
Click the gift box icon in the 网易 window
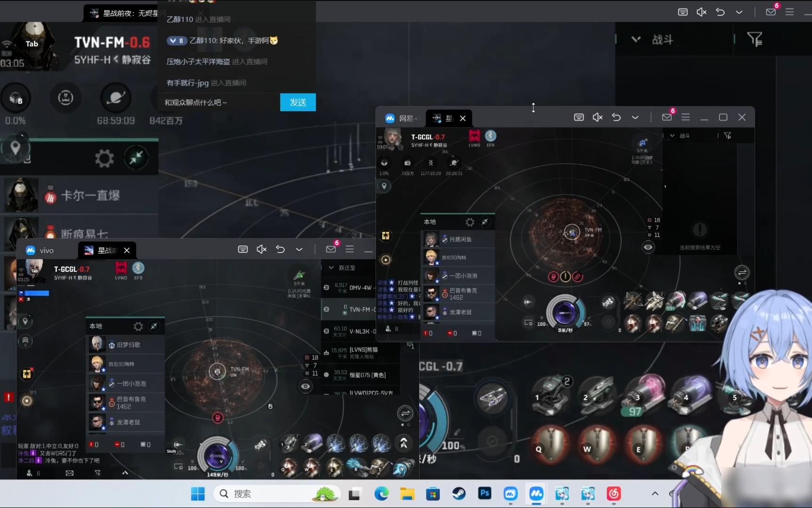386,236
